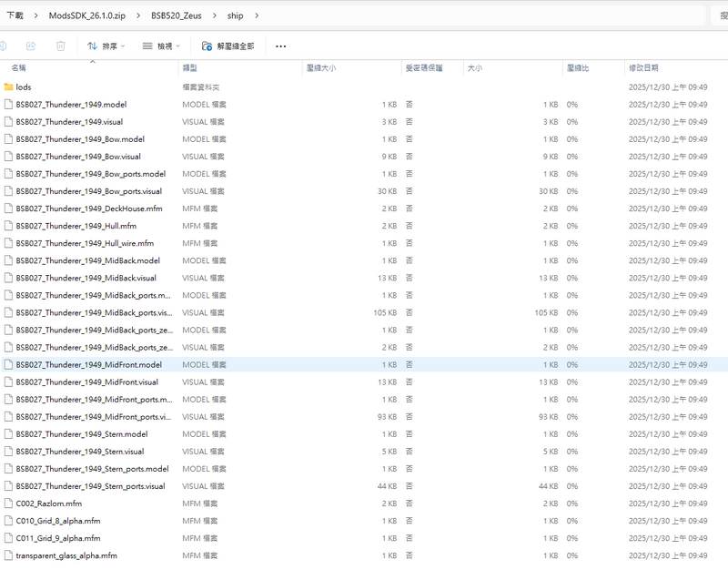The image size is (728, 580).
Task: Open the View (檢視) dropdown
Action: 161,46
